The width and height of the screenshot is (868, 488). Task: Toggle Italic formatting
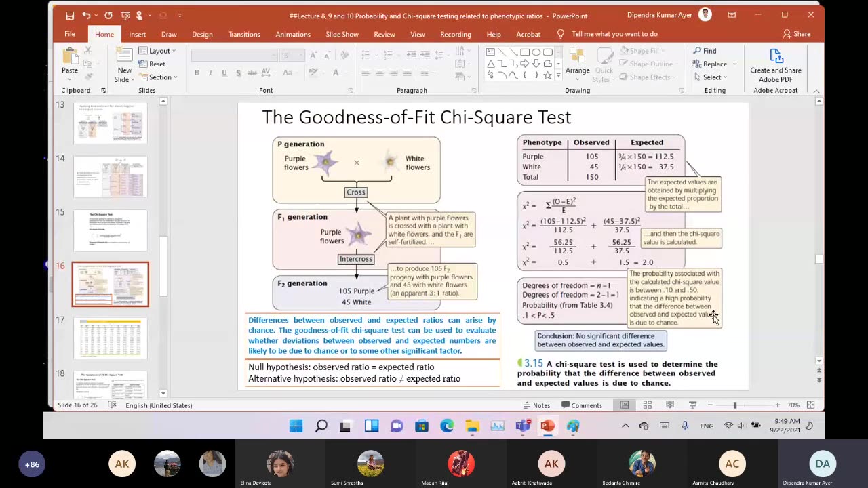tap(210, 73)
